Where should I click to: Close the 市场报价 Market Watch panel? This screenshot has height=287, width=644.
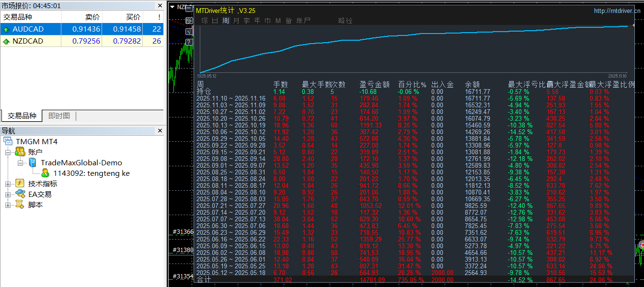click(161, 5)
